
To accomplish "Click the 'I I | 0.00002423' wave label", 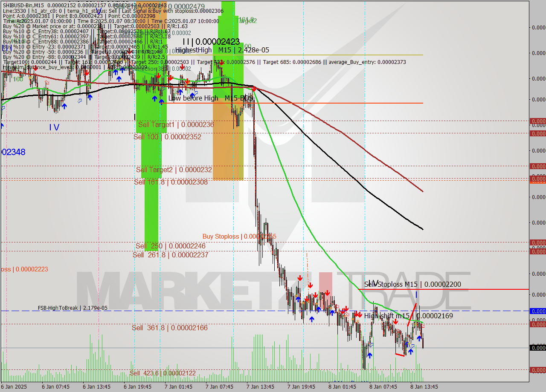I will 211,42.
